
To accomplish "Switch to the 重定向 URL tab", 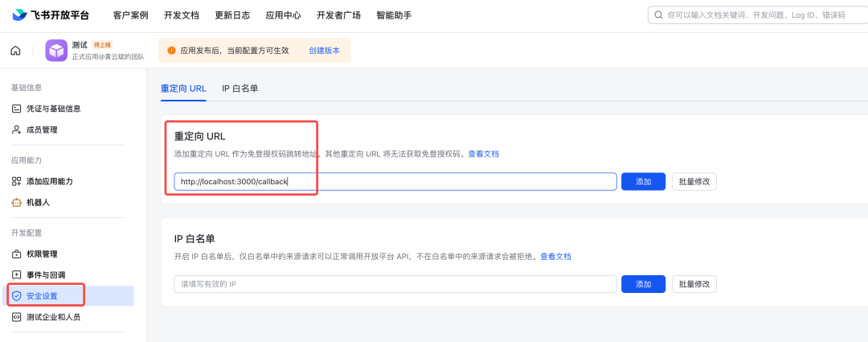I will pos(183,89).
